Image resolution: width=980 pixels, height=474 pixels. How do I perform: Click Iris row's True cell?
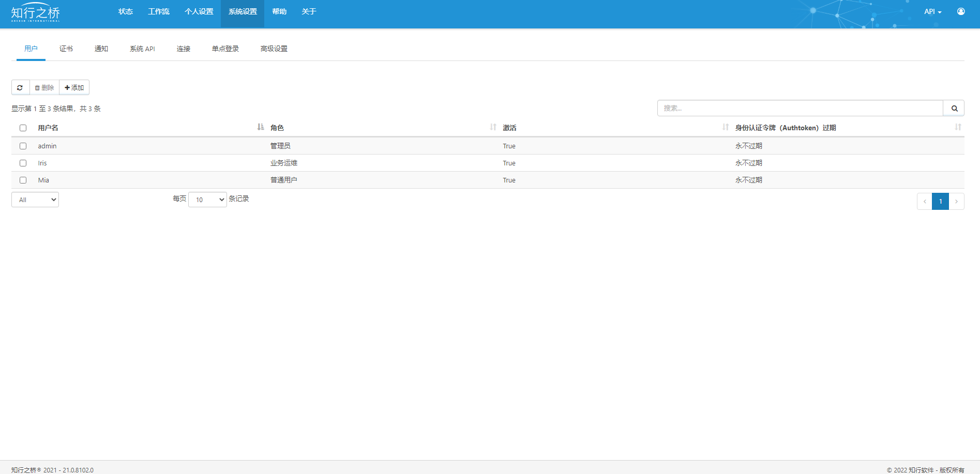tap(509, 163)
